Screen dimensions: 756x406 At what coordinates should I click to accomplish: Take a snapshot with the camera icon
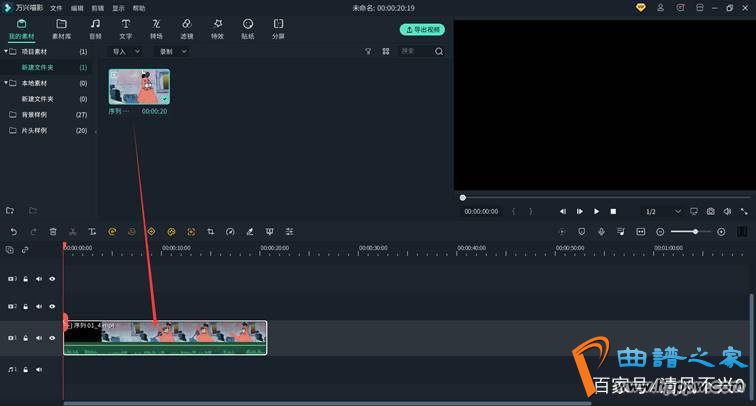tap(710, 211)
